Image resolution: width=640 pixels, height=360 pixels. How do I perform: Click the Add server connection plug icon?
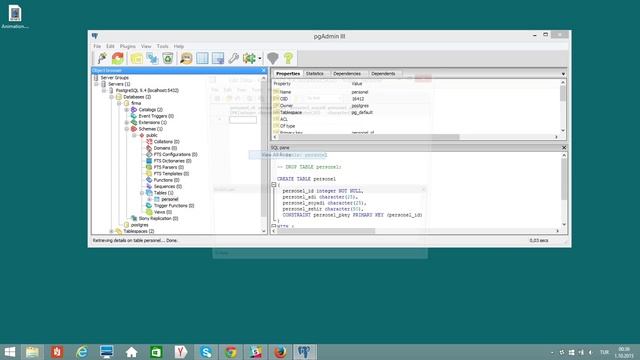point(102,58)
